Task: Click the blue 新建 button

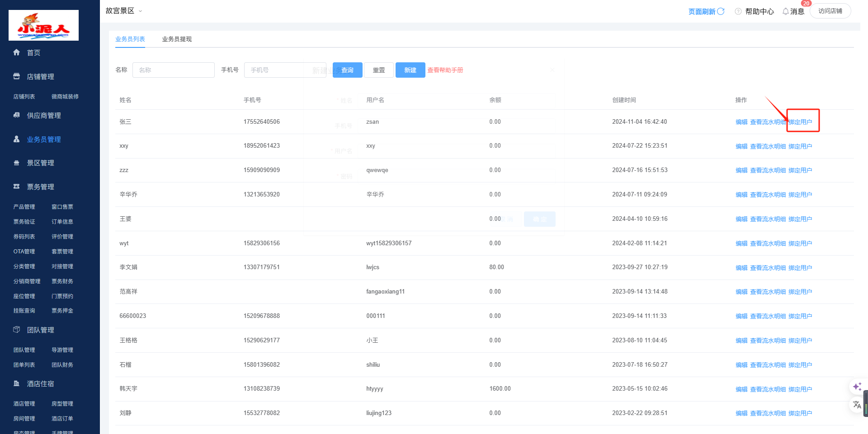Action: tap(410, 70)
